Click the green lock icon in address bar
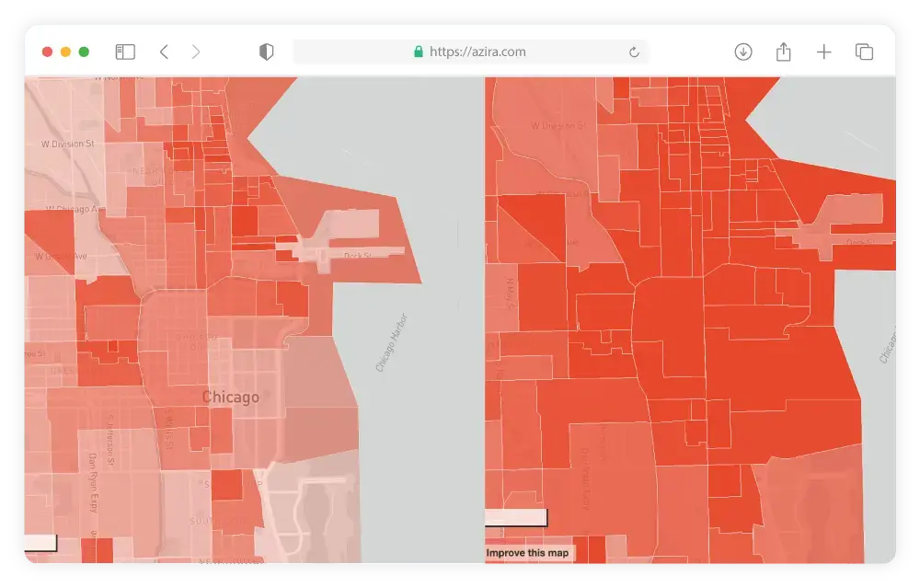920x588 pixels. [x=419, y=52]
